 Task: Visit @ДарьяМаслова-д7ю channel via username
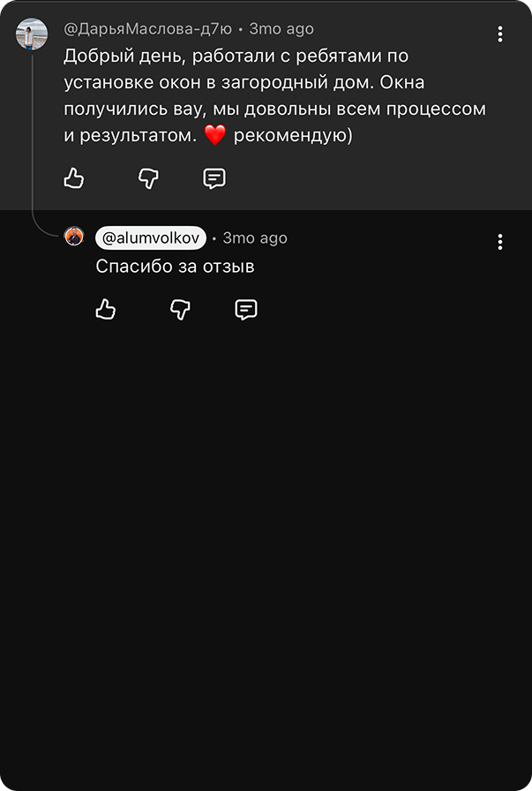coord(147,29)
